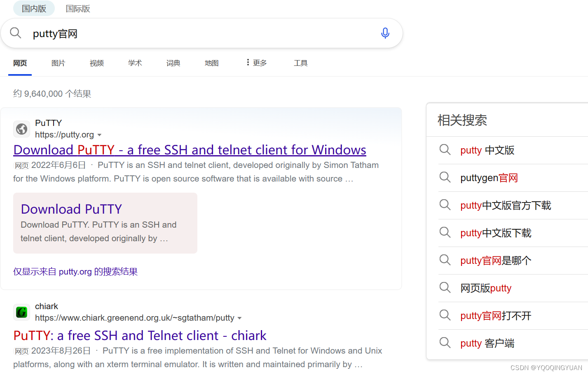The image size is (588, 375).
Task: Click the PuTTY globe favicon
Action: (21, 129)
